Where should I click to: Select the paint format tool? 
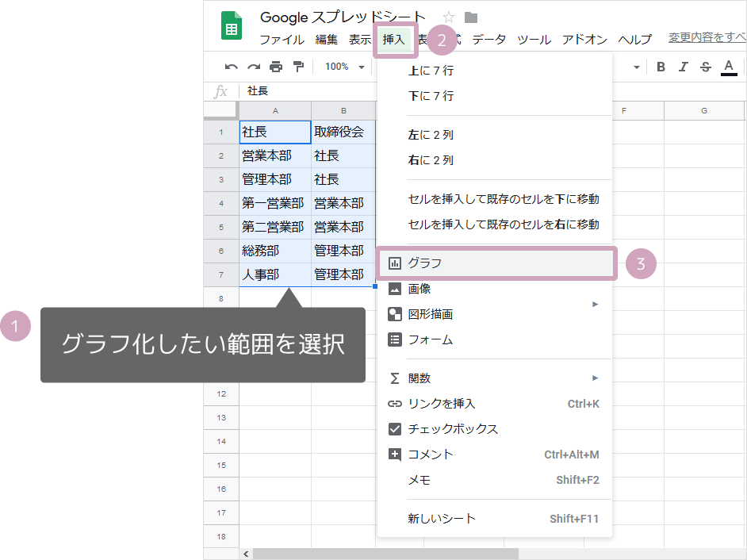tap(298, 67)
